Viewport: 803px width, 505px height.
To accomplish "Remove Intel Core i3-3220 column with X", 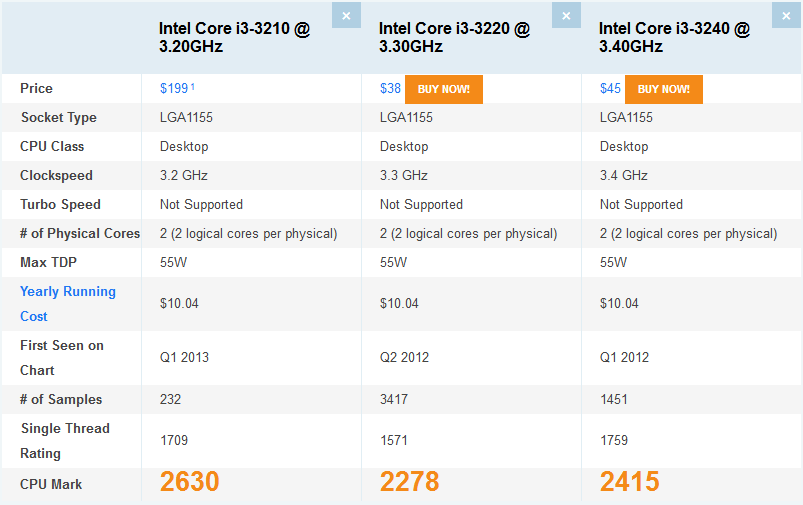I will [x=566, y=15].
